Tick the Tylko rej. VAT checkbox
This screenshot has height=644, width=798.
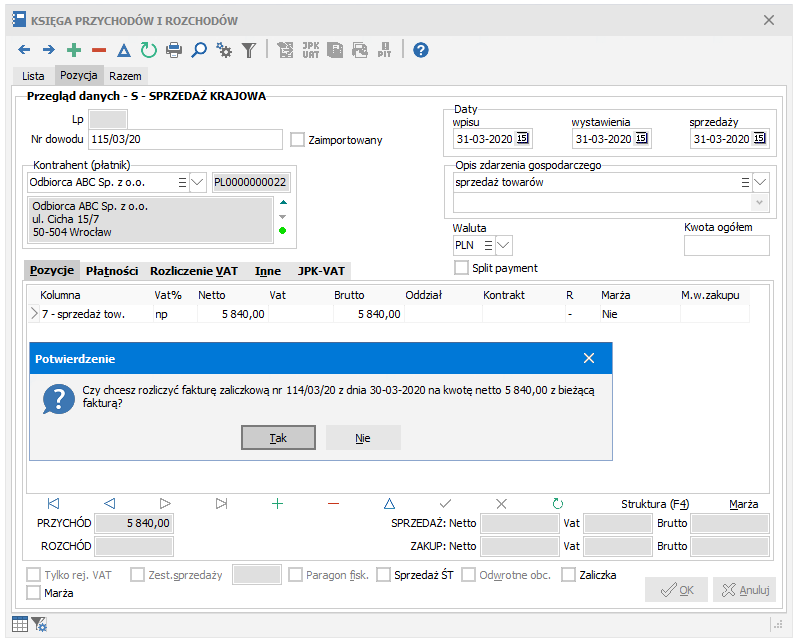click(x=34, y=575)
